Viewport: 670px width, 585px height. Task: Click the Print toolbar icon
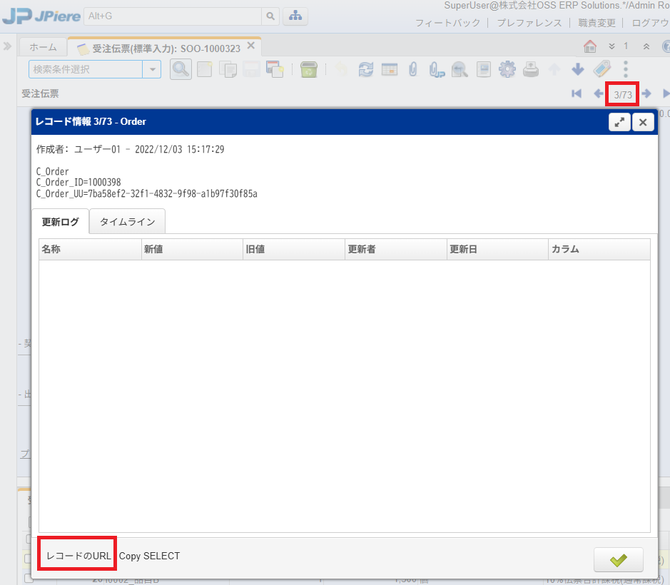coord(531,69)
